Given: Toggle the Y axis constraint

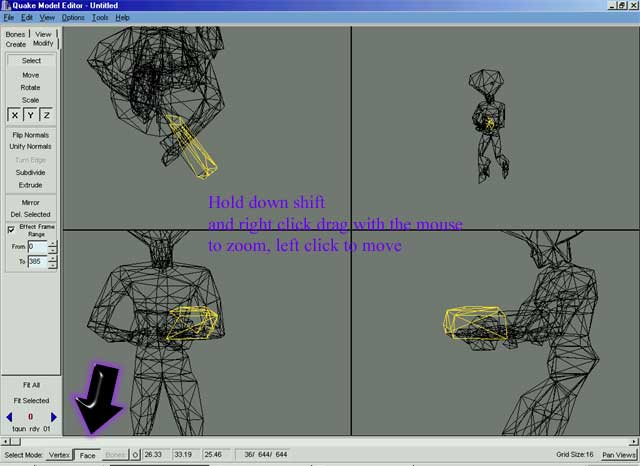Looking at the screenshot, I should [30, 116].
